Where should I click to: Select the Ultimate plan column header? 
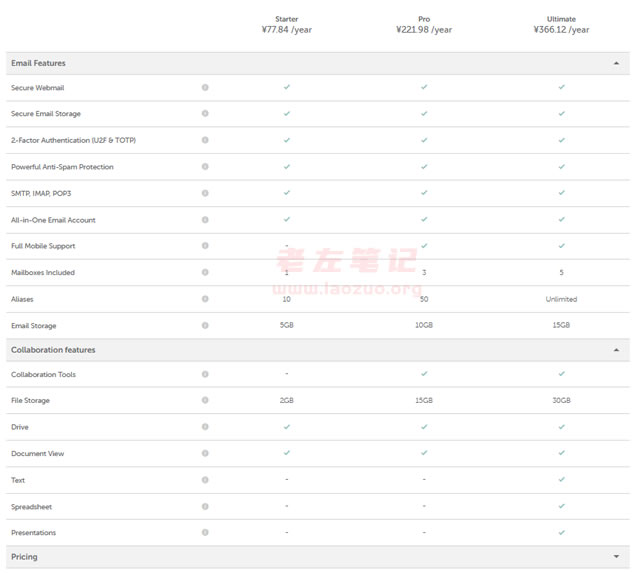(561, 24)
